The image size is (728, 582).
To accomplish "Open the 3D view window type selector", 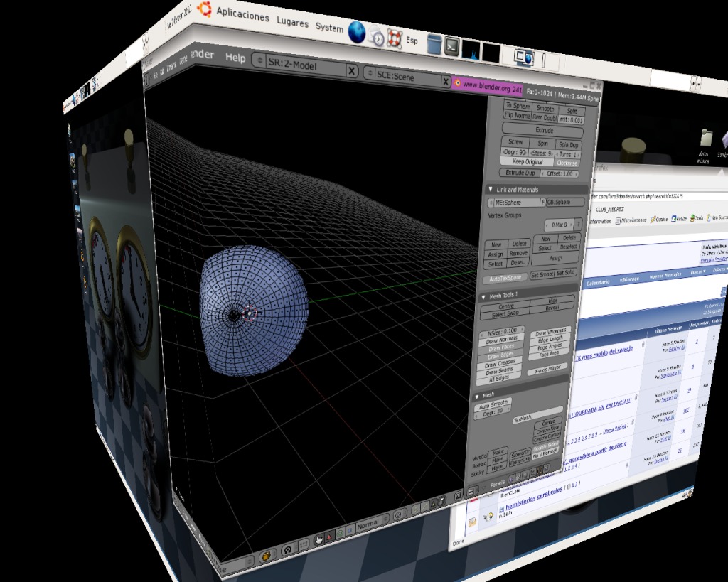I will (x=176, y=500).
